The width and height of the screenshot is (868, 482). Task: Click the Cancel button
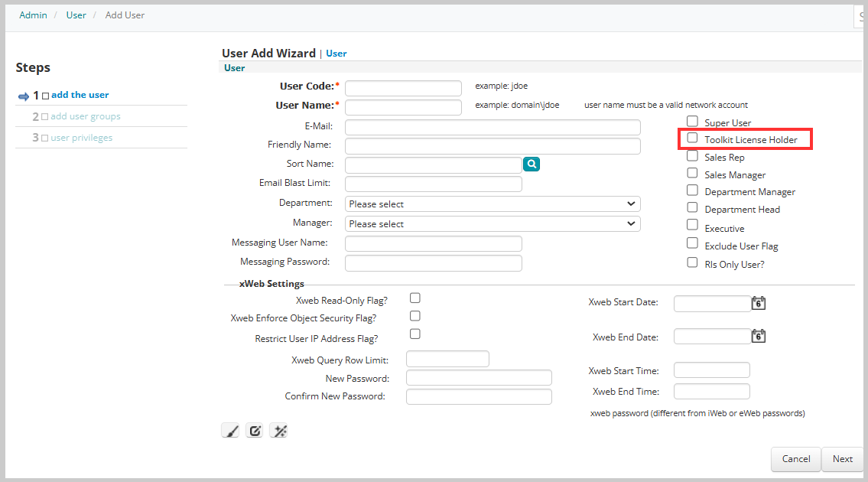pos(796,459)
